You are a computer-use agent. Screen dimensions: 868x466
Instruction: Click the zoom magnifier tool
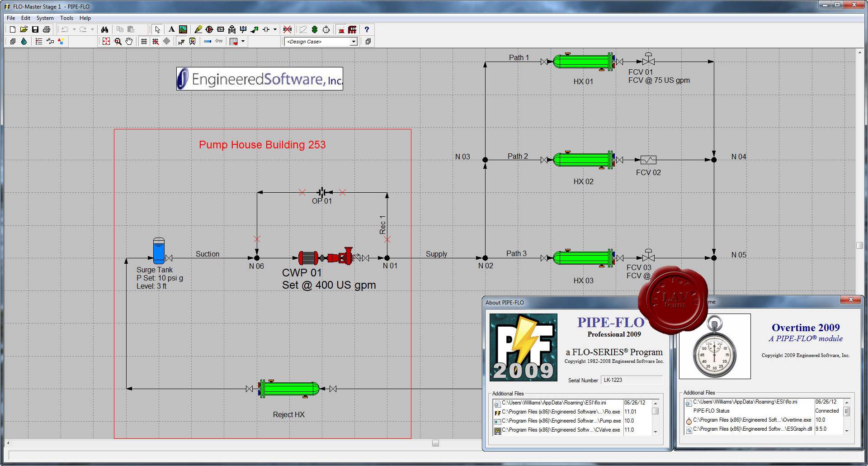pos(118,41)
